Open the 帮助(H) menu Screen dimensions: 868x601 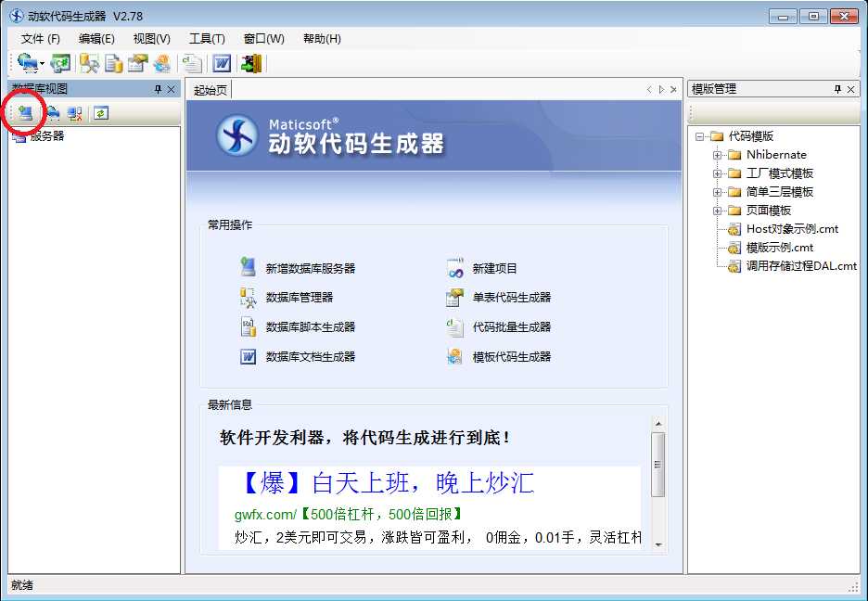pyautogui.click(x=322, y=39)
